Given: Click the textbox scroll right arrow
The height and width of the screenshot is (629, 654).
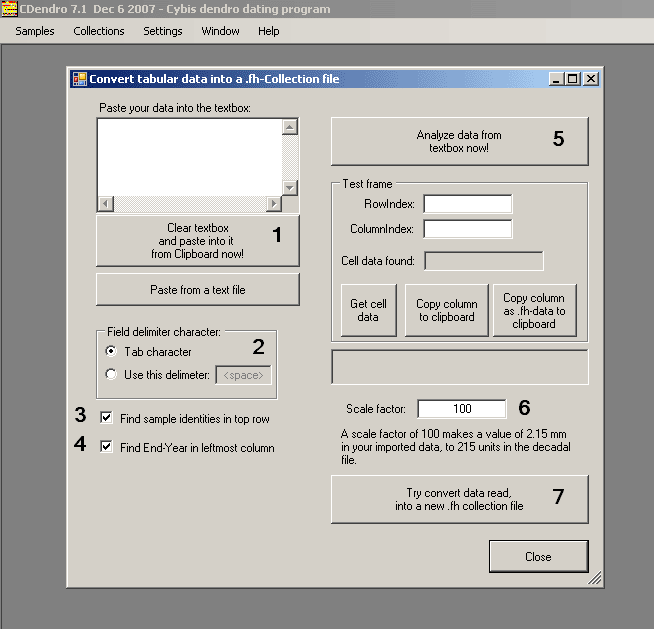Looking at the screenshot, I should 274,204.
